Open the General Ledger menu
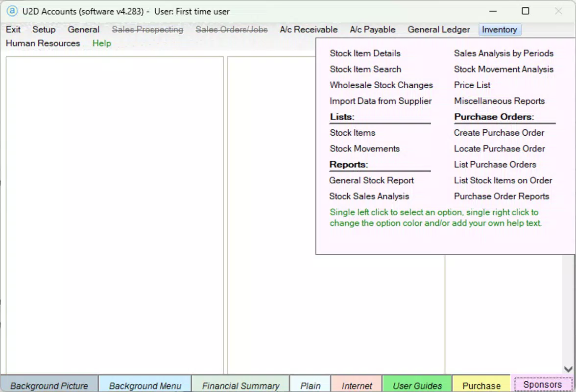Viewport: 576px width, 392px height. pyautogui.click(x=439, y=29)
